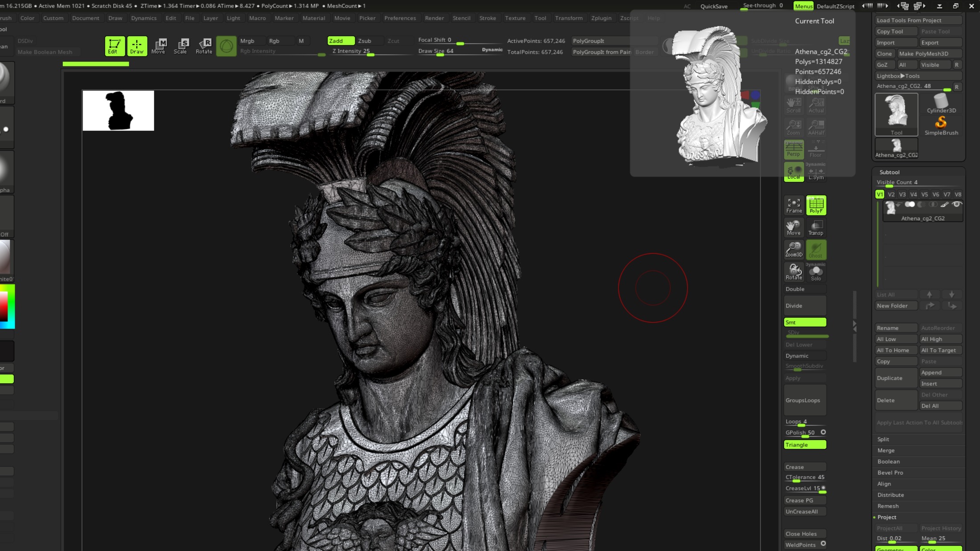This screenshot has width=980, height=551.
Task: Switch to Scale transform icon
Action: 180,46
